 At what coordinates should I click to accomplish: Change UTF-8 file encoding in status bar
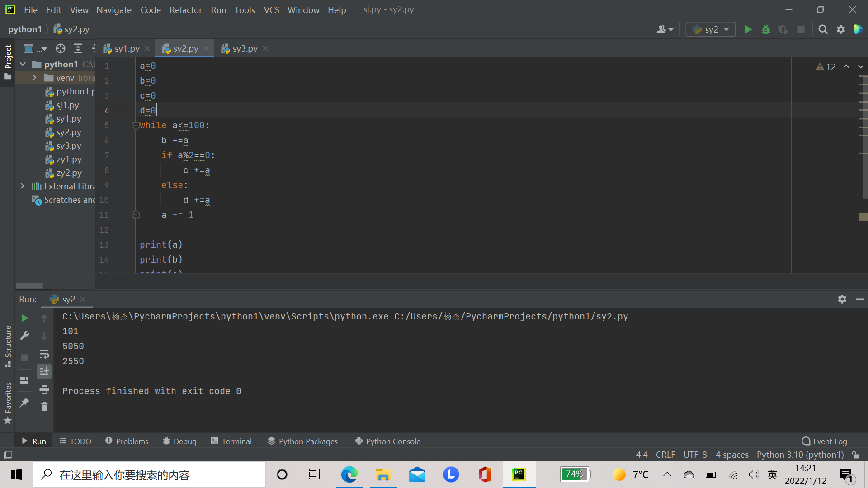point(695,455)
